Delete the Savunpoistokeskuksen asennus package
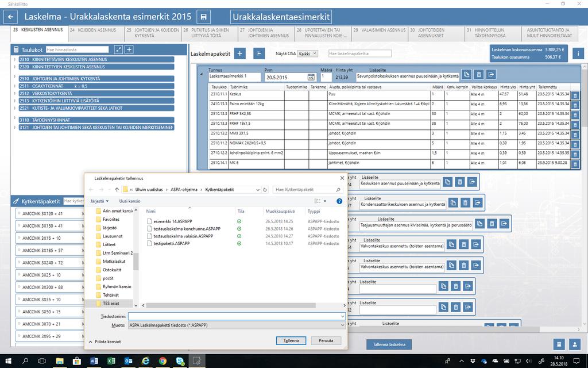This screenshot has width=588, height=368. point(479,74)
